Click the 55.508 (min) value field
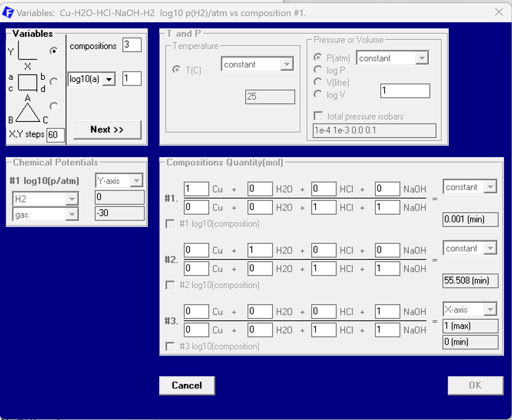The image size is (512, 420). 470,280
